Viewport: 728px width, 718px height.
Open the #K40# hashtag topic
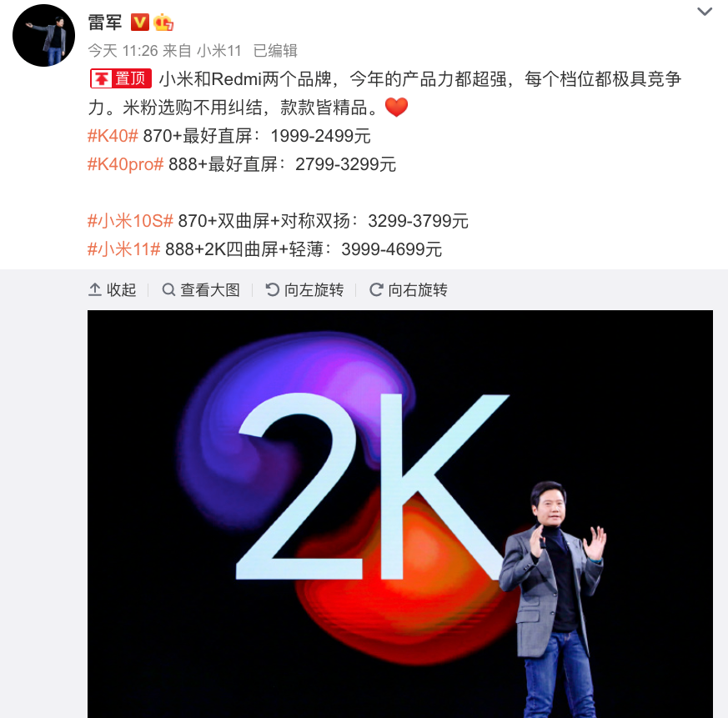[x=113, y=136]
